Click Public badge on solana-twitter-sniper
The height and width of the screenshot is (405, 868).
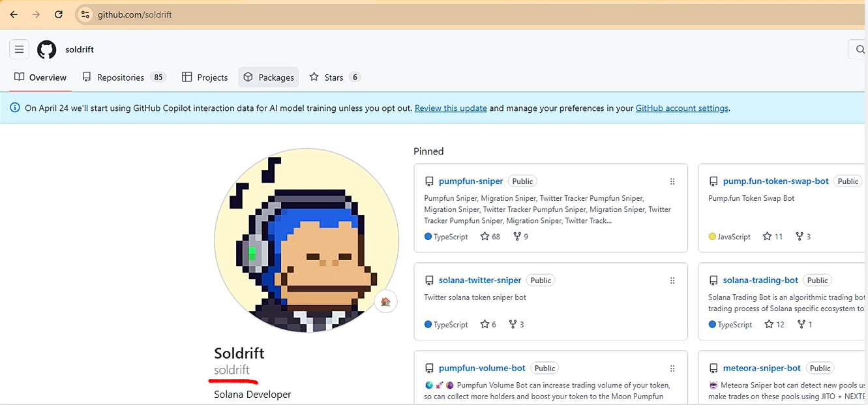point(541,280)
